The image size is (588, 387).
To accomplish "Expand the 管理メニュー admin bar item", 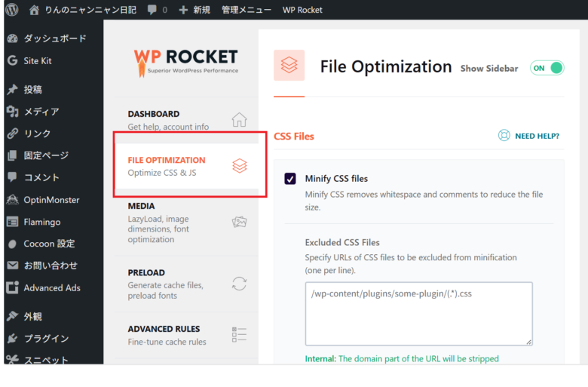I will click(246, 10).
